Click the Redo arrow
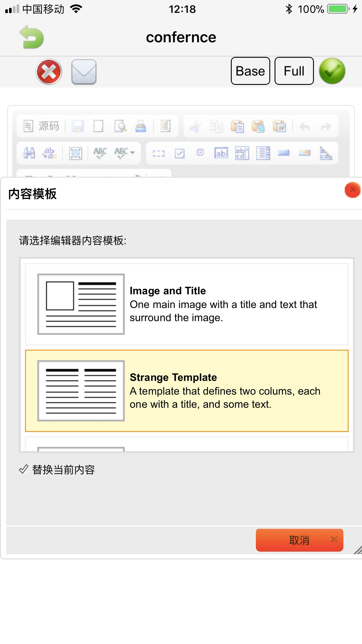 326,127
